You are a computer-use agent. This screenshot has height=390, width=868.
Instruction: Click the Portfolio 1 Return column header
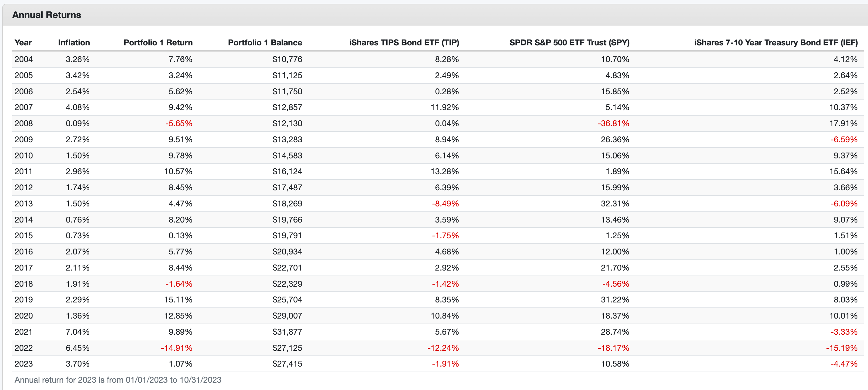coord(158,42)
